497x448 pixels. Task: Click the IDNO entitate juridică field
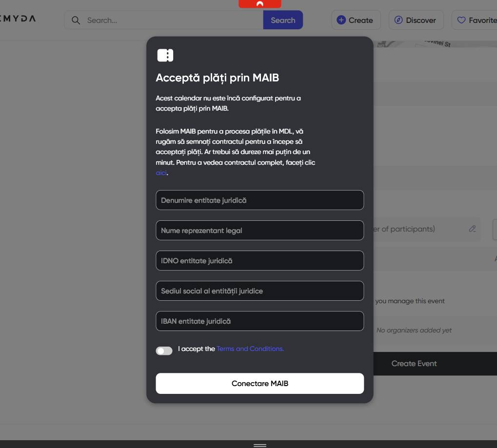[259, 261]
